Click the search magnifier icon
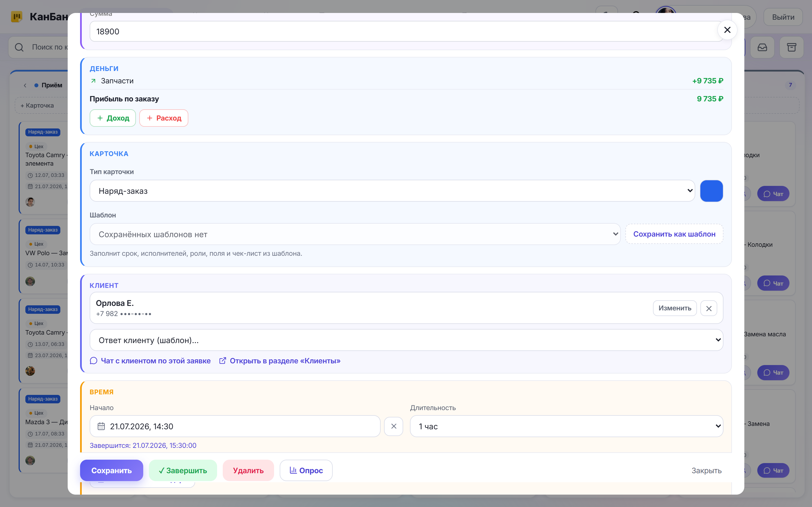 (19, 47)
